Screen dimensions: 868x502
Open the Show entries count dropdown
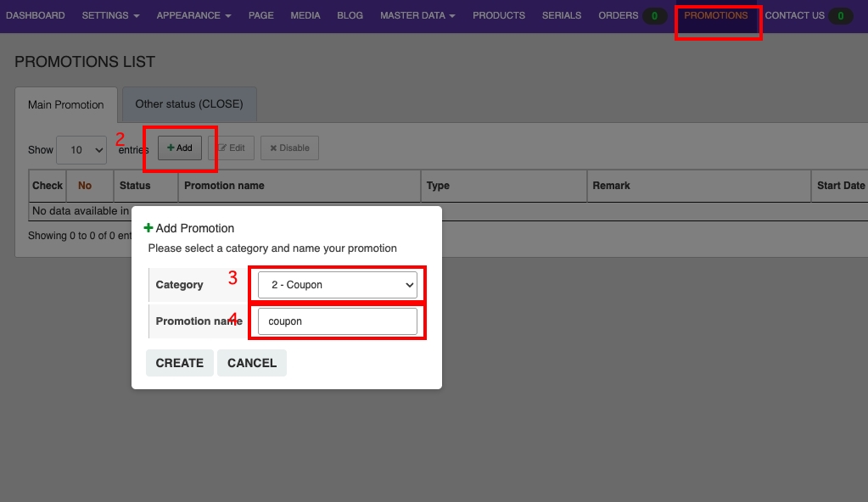81,149
